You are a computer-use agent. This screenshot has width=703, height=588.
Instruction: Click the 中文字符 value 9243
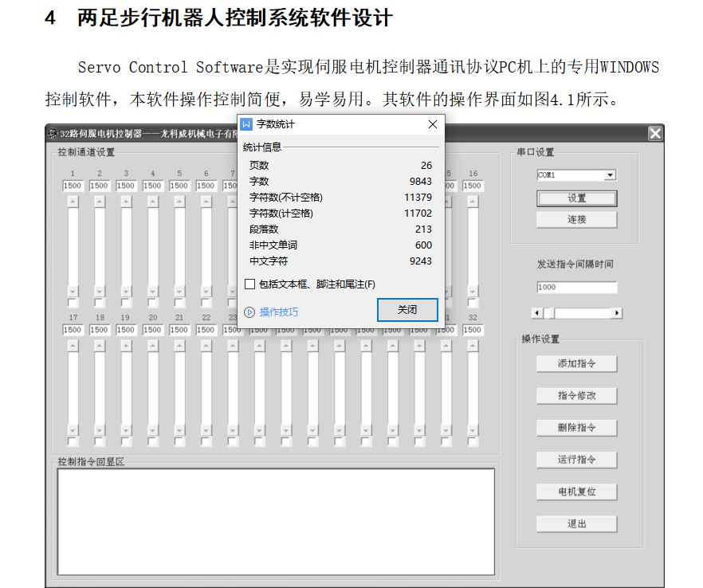tap(421, 261)
